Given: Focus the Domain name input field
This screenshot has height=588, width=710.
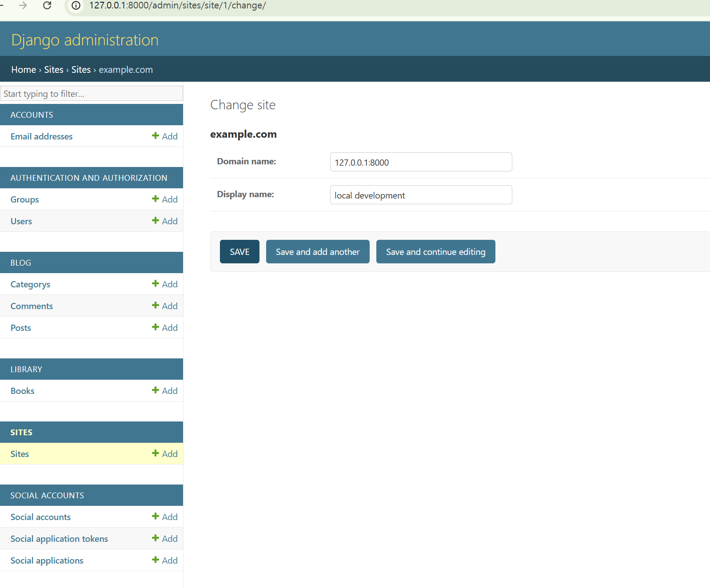Looking at the screenshot, I should [421, 162].
